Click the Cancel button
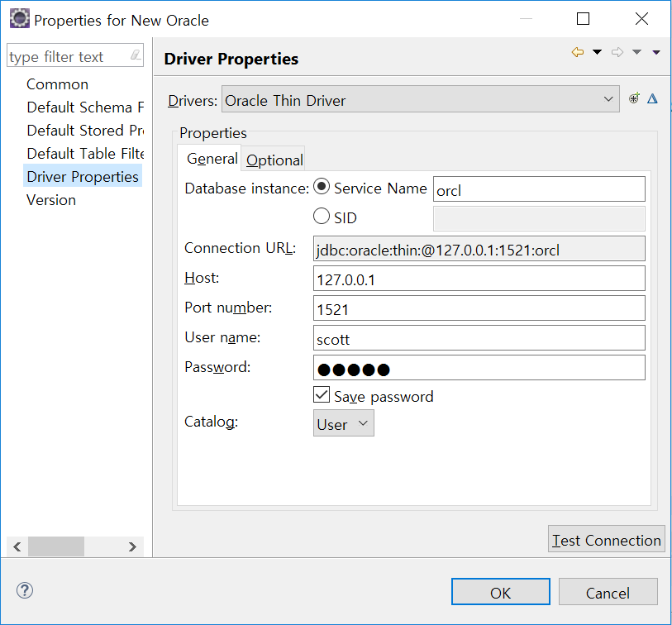Viewport: 672px width, 625px height. pyautogui.click(x=608, y=592)
